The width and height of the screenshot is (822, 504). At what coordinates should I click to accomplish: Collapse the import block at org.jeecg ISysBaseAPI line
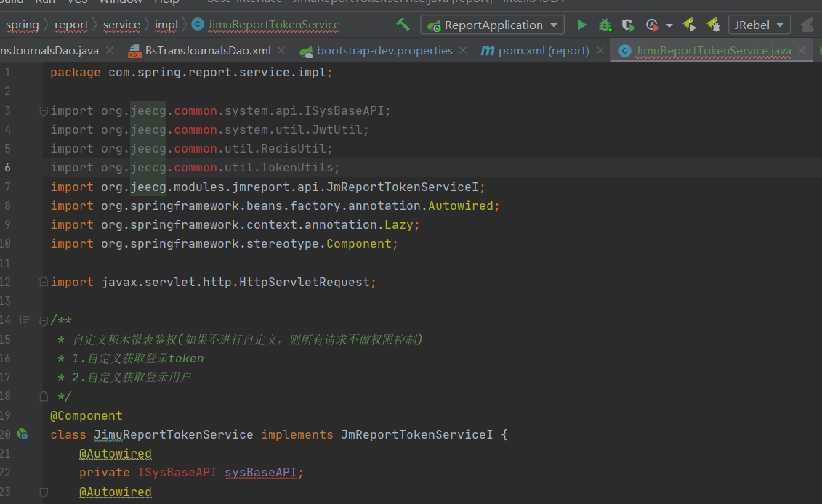tap(44, 110)
